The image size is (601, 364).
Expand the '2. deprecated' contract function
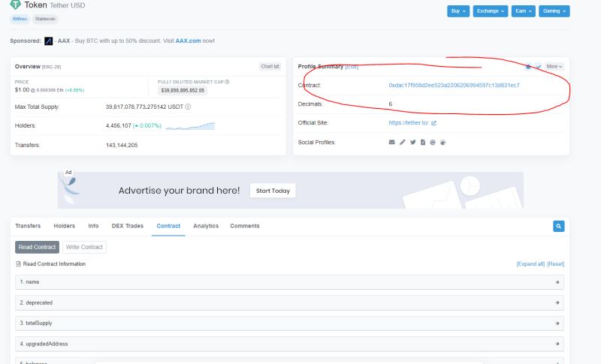point(289,302)
